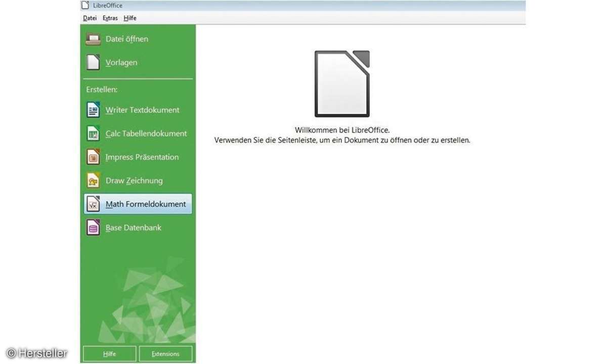Click the Hilfe button at sidebar bottom

pos(109,354)
